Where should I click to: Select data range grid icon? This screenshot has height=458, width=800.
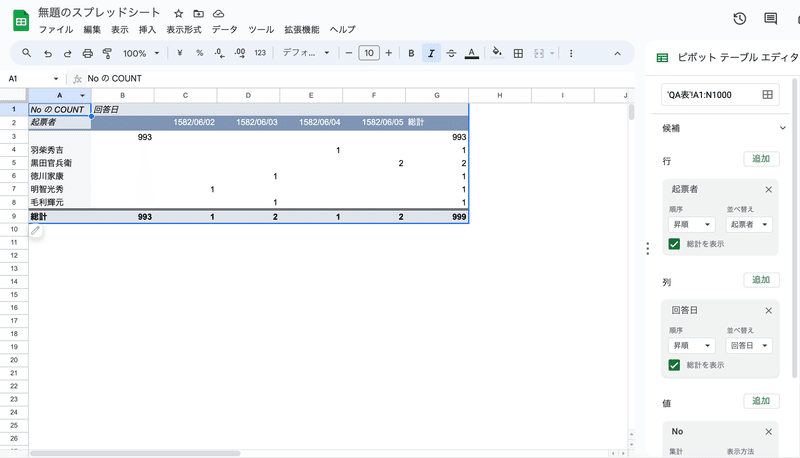click(767, 94)
